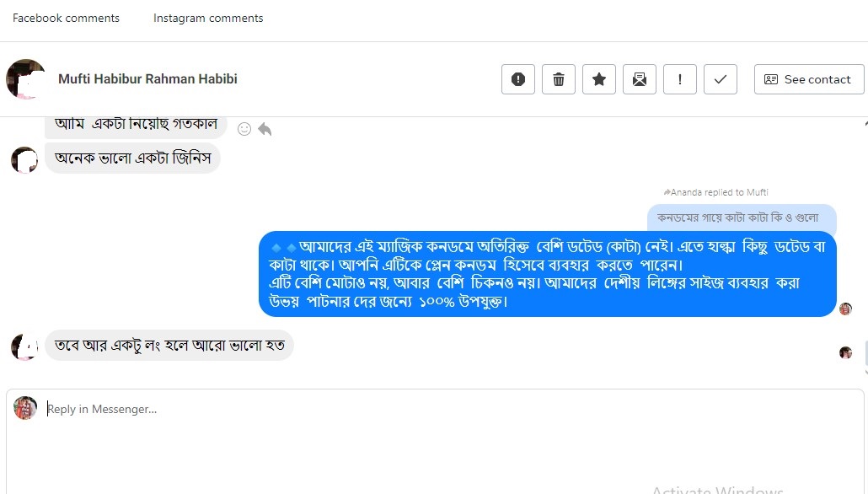
Task: Open contact card icon inside See contact
Action: 770,78
